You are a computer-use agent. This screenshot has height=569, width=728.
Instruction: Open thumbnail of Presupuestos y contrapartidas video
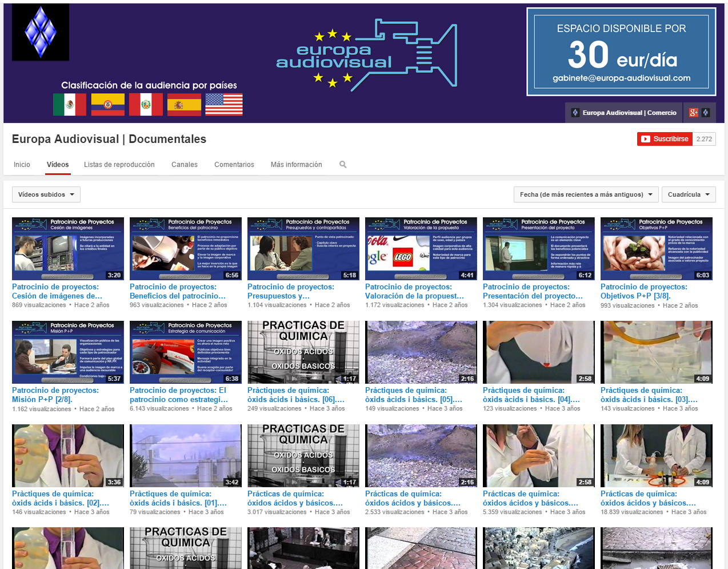[303, 249]
